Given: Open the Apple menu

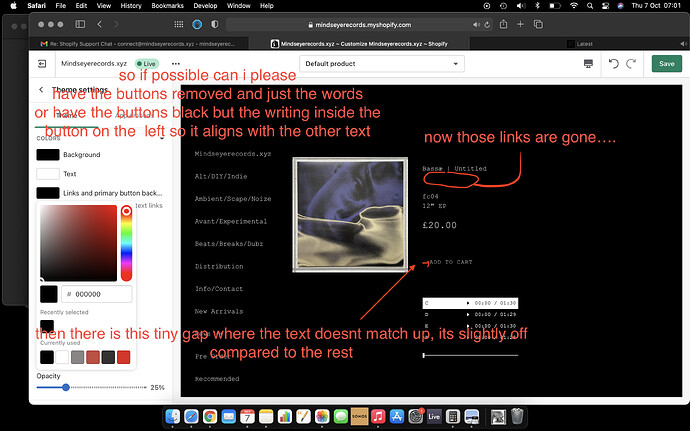Looking at the screenshot, I should pyautogui.click(x=14, y=6).
